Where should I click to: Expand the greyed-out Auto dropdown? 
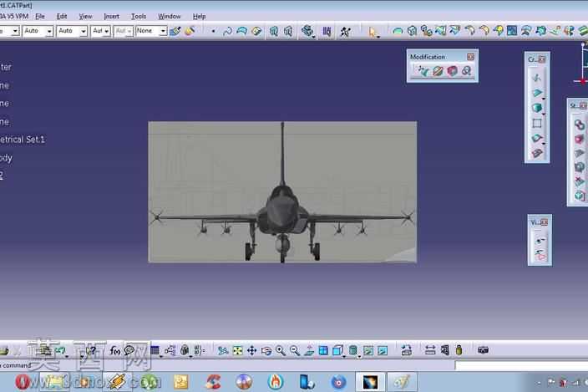[129, 31]
